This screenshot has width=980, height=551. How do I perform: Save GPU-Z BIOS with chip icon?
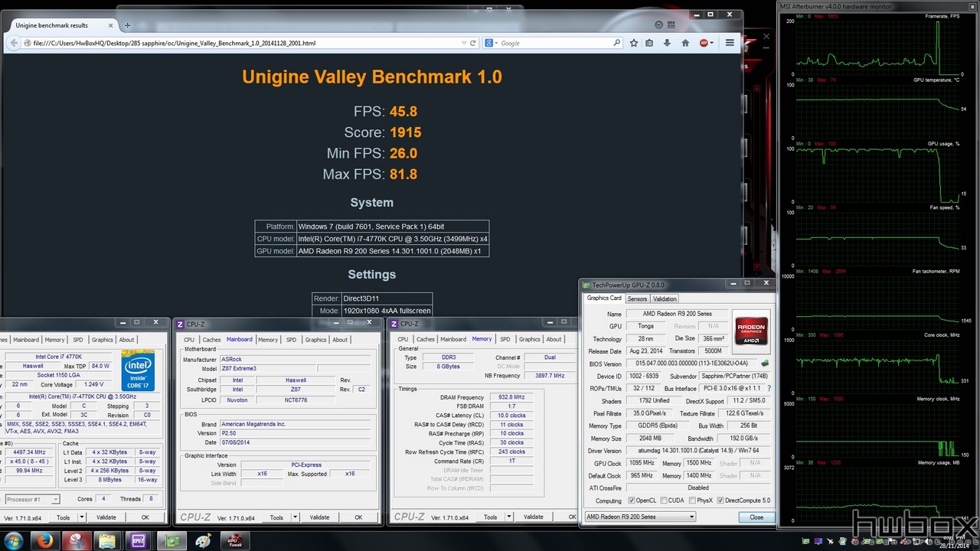click(x=764, y=363)
